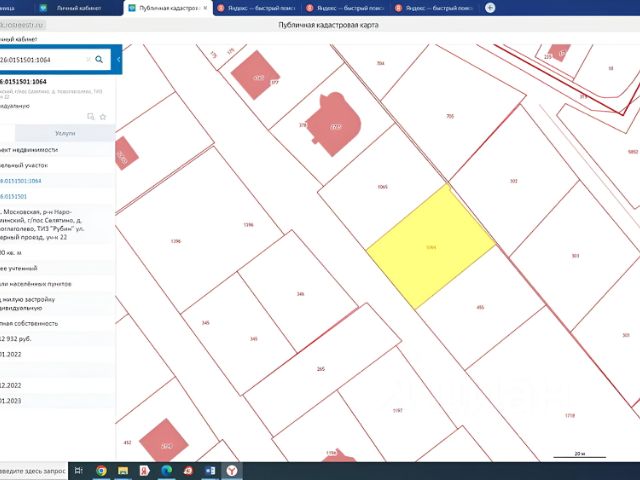Select parcel 285 on the map

(321, 369)
